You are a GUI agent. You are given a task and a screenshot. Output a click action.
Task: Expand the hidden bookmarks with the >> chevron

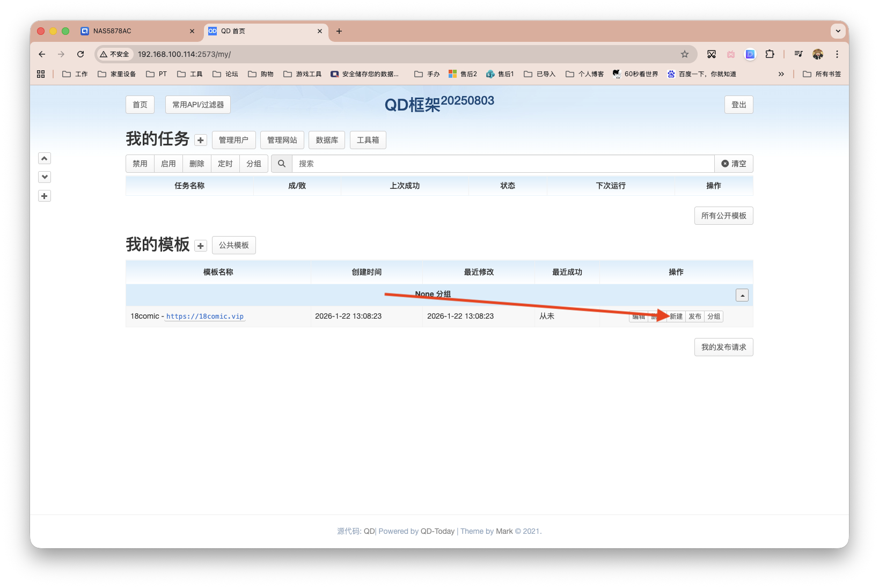(781, 74)
